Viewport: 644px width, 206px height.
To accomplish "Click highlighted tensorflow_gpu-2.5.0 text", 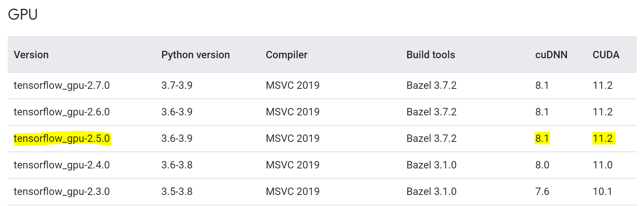I will point(62,139).
